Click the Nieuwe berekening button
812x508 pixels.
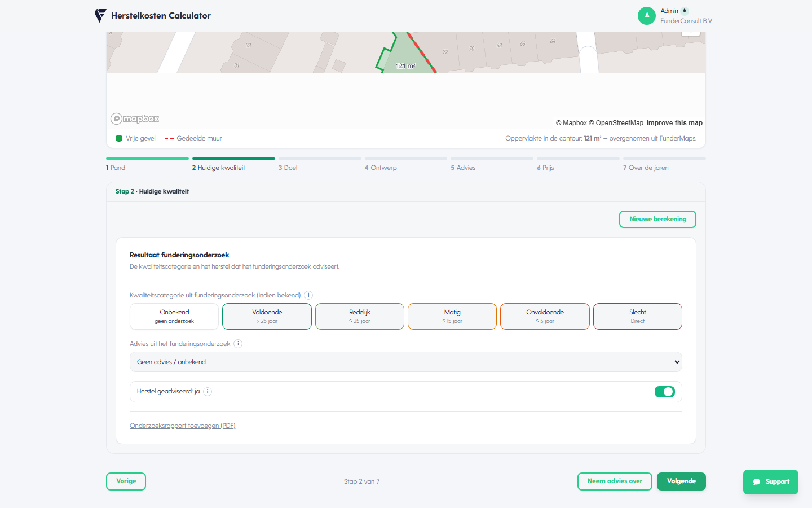(657, 219)
